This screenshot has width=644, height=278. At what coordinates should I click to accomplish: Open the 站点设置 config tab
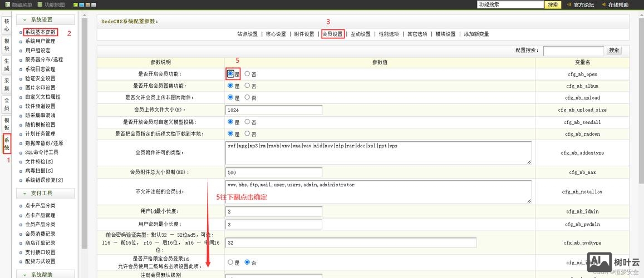pos(247,34)
